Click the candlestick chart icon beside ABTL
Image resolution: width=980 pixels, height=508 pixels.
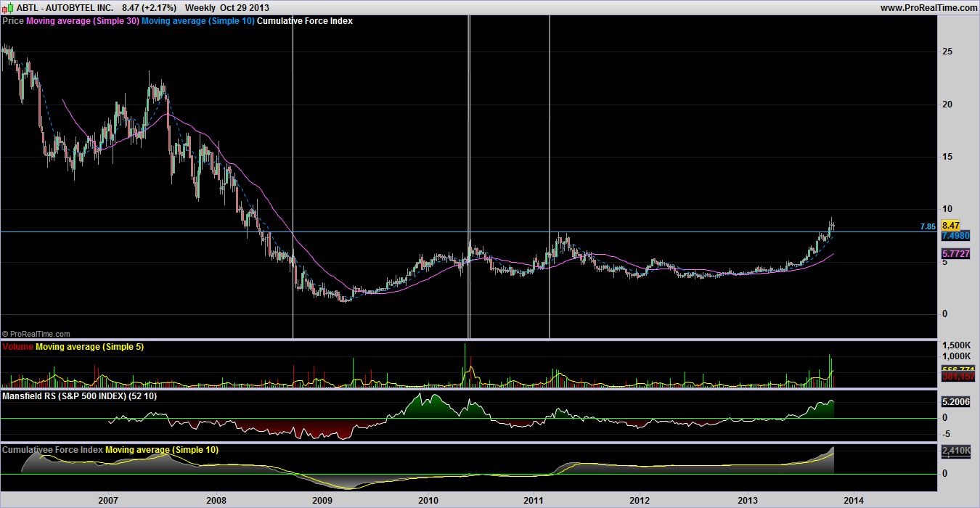coord(9,7)
